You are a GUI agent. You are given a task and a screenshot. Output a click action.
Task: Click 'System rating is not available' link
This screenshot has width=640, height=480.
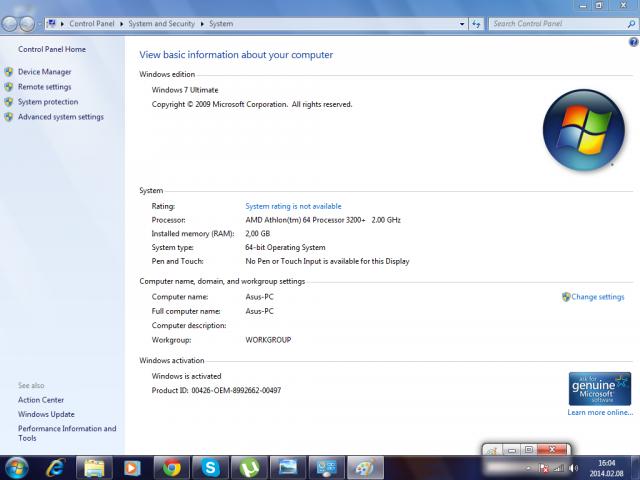tap(293, 206)
